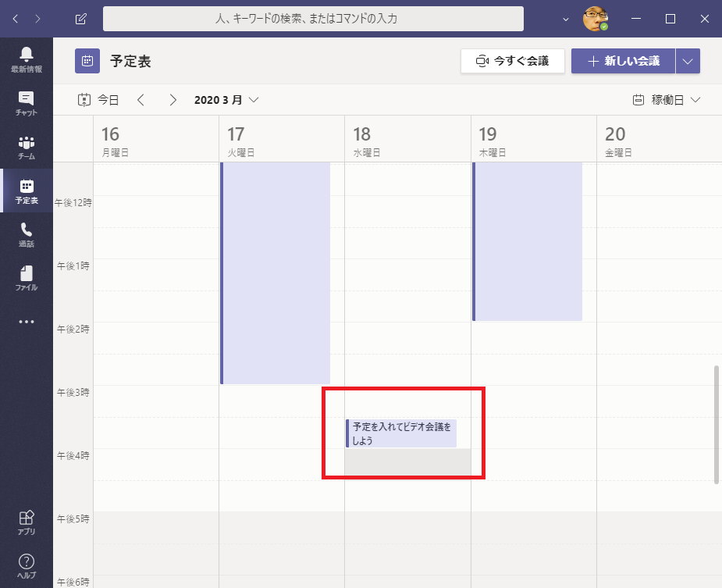Open the Chat (チャット) sidebar icon
The height and width of the screenshot is (588, 722).
click(27, 103)
